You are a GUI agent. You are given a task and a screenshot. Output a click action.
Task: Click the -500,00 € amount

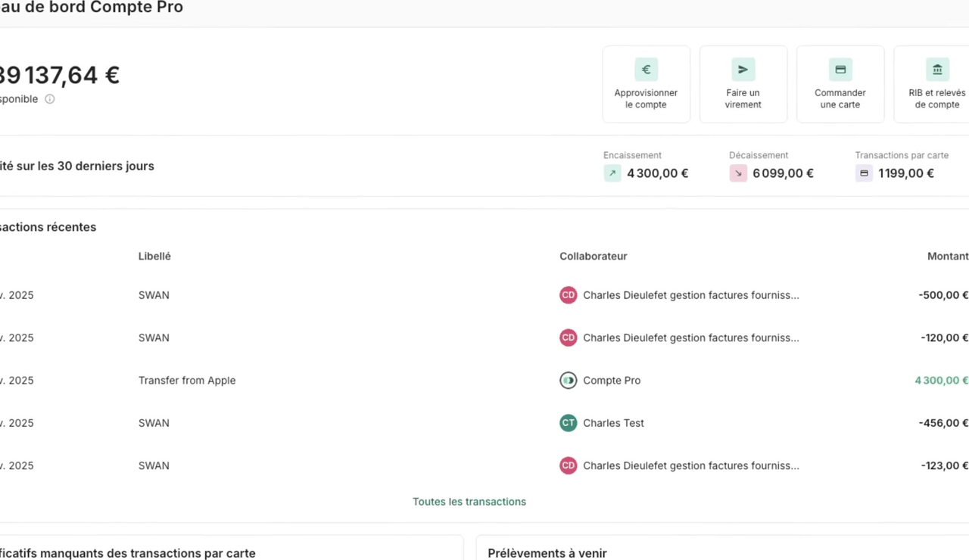coord(943,295)
